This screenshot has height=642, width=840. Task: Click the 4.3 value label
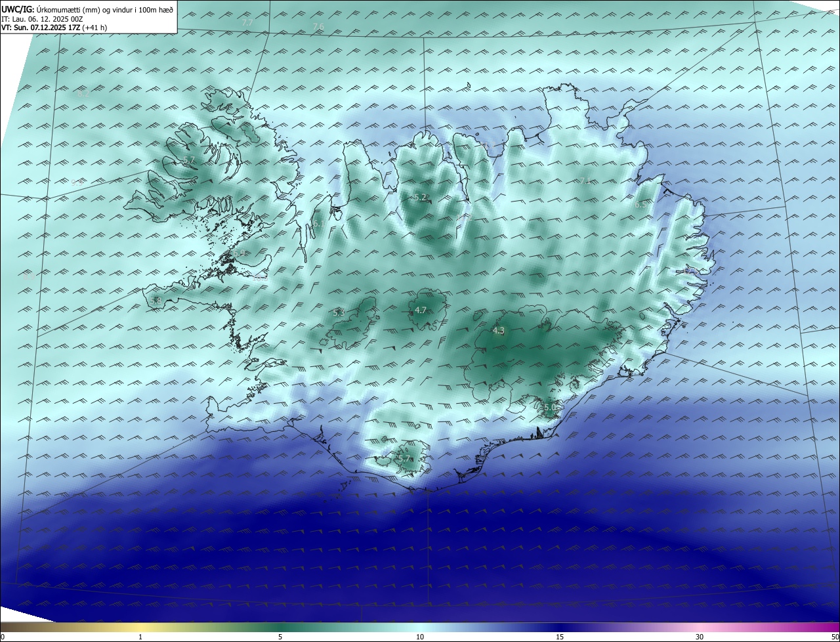point(498,331)
